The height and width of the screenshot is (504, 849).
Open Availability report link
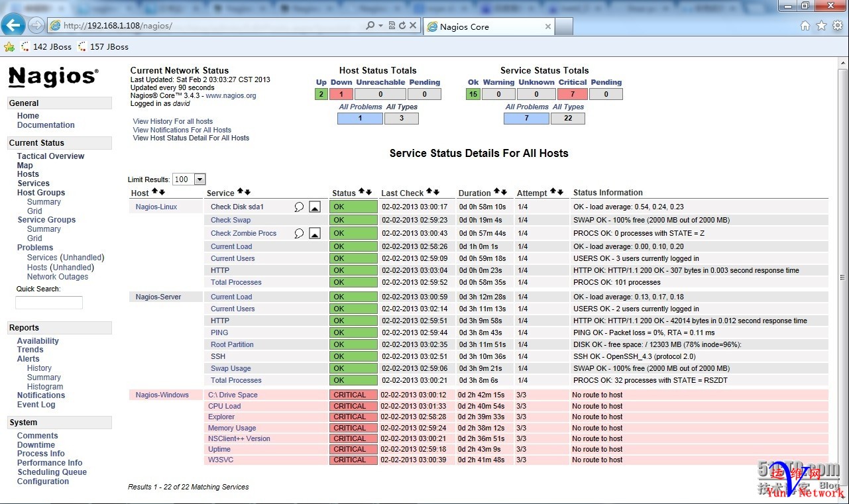[38, 341]
